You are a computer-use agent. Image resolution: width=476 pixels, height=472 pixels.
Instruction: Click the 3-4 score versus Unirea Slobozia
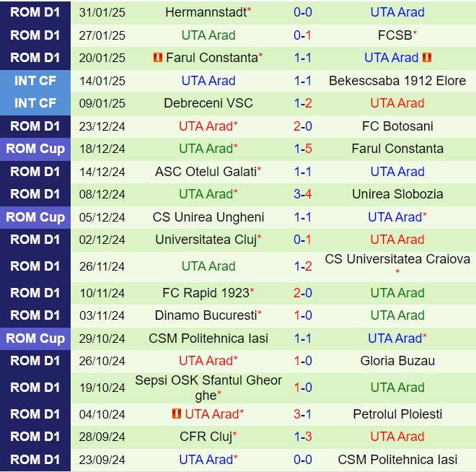point(303,194)
